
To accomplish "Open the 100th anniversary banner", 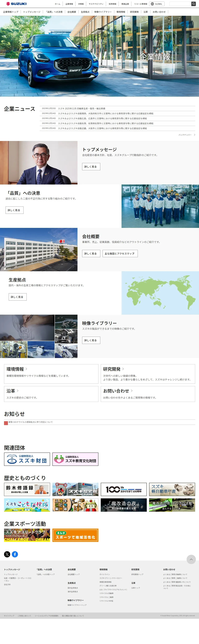I will pyautogui.click(x=124, y=489).
